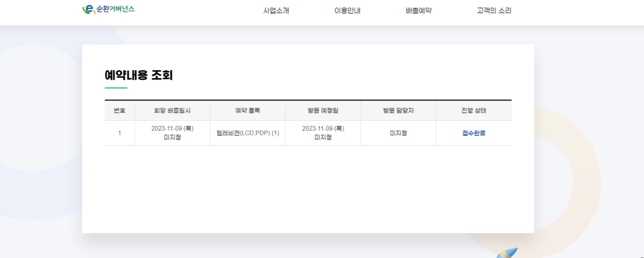
Task: Click the 예약 품목 column header
Action: tap(248, 111)
